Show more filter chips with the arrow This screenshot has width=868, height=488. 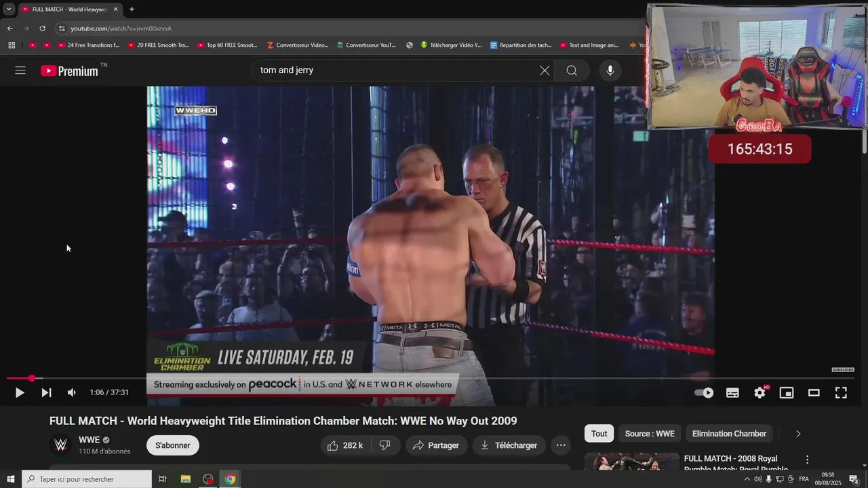pos(798,434)
